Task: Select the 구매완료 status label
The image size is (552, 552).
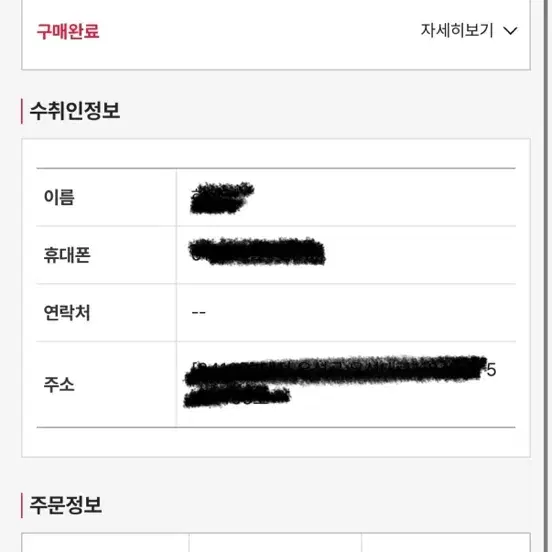Action: (68, 31)
